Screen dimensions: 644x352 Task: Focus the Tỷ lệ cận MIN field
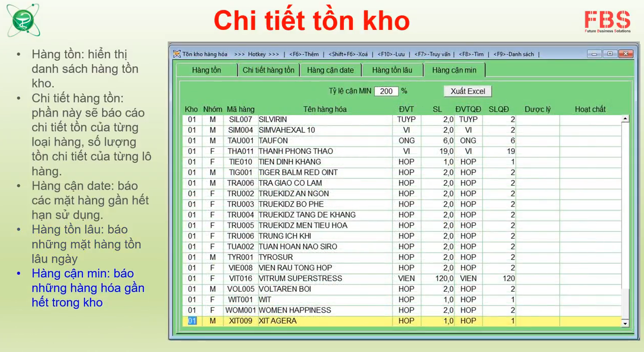tap(386, 91)
